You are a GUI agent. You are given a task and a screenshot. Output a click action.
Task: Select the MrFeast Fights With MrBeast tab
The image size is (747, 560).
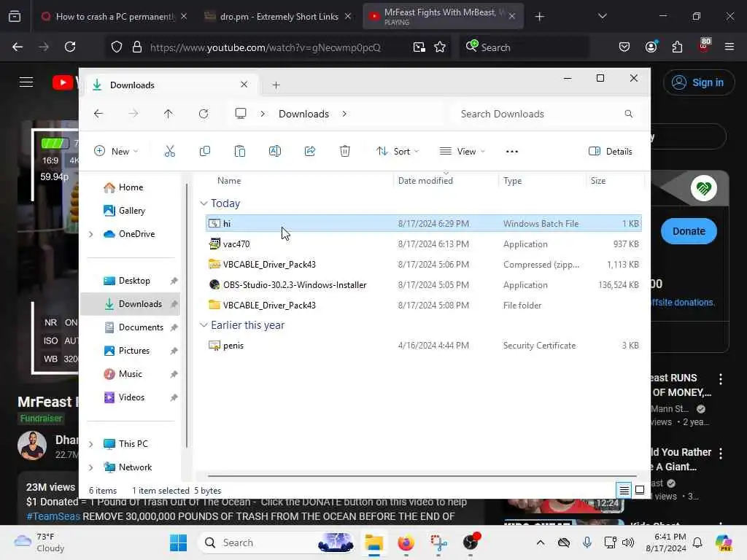443,16
